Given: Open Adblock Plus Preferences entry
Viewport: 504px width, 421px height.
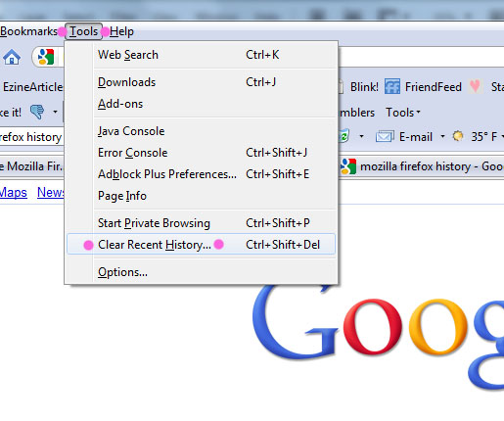Looking at the screenshot, I should [201, 174].
